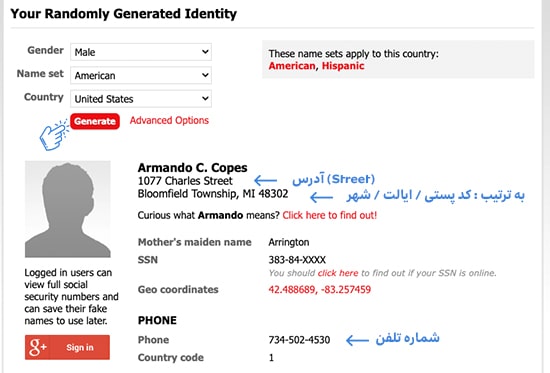Click the blue arrow pointing to Charles Street
This screenshot has height=373, width=550.
click(x=266, y=180)
